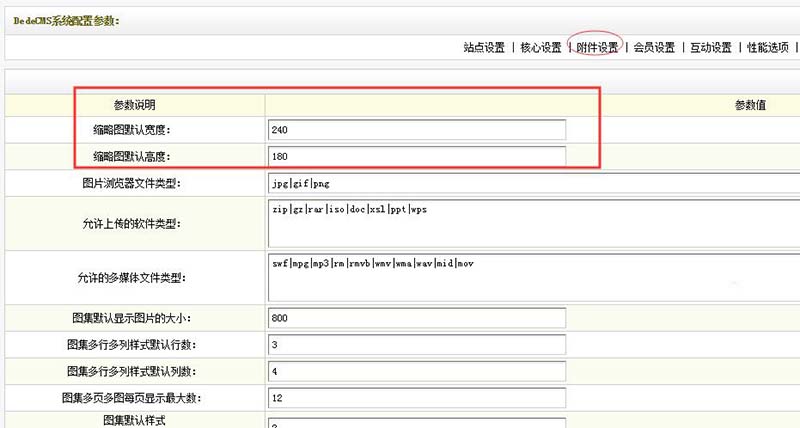This screenshot has height=428, width=800.
Task: Click the DedeCMS系统配置参数 page title
Action: pos(66,19)
